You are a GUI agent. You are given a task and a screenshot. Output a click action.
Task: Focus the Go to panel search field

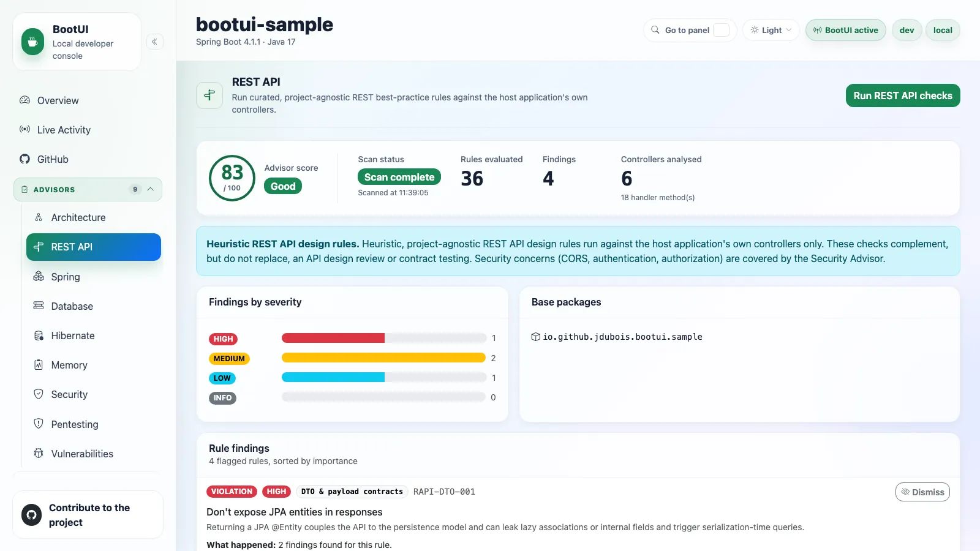pos(690,30)
